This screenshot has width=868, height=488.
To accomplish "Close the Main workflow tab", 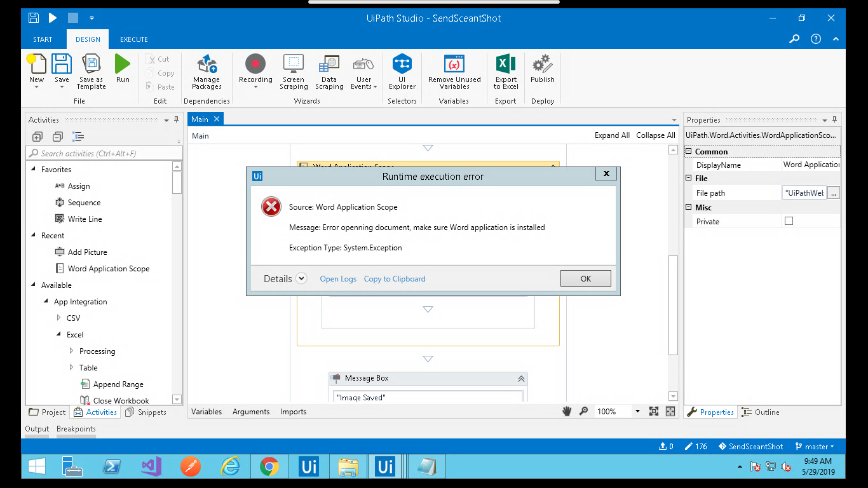I will (x=216, y=119).
